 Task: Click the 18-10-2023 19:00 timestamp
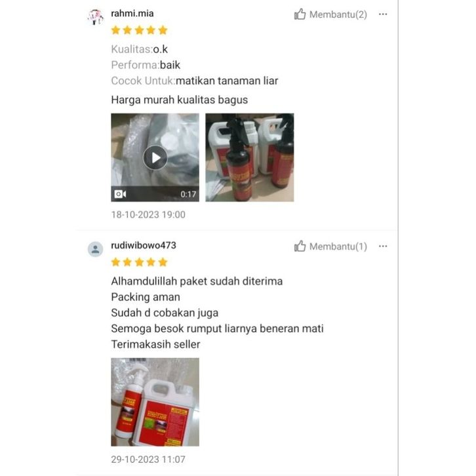tap(148, 214)
